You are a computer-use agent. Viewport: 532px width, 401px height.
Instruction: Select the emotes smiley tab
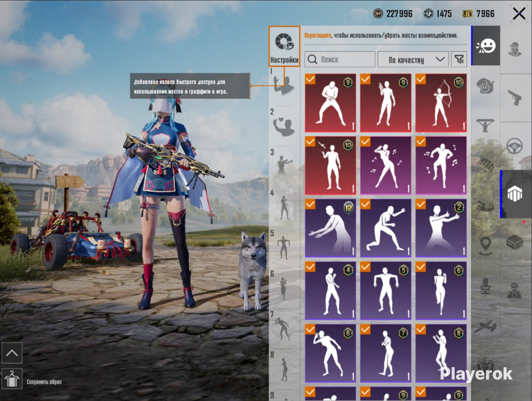point(486,46)
